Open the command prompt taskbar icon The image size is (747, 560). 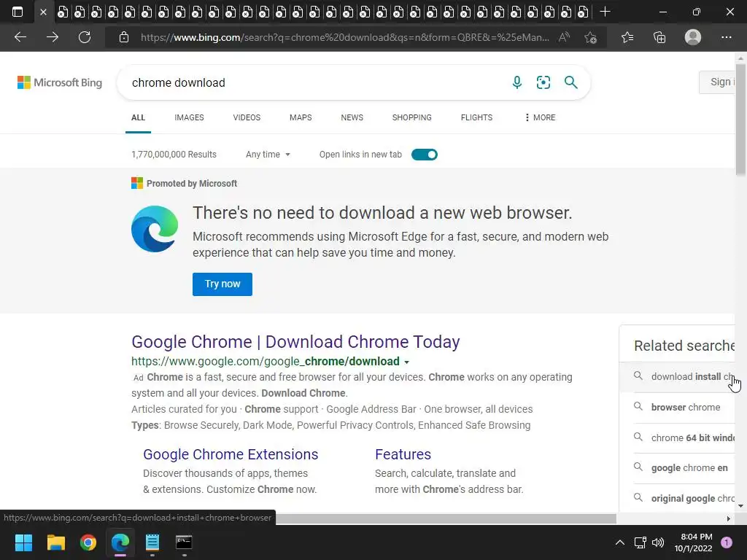pyautogui.click(x=184, y=542)
